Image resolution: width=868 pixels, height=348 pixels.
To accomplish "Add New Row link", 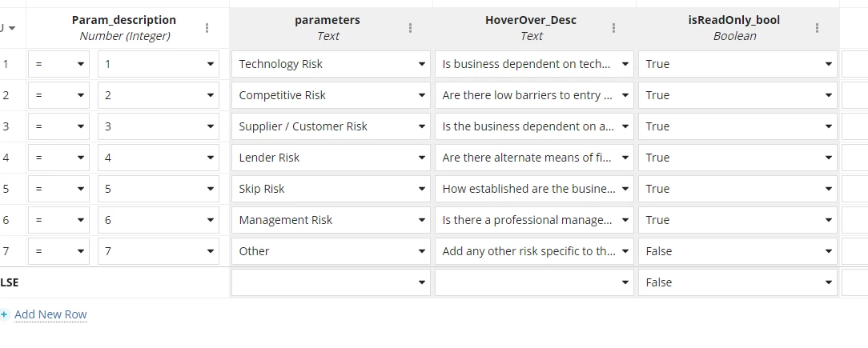I will tap(50, 314).
